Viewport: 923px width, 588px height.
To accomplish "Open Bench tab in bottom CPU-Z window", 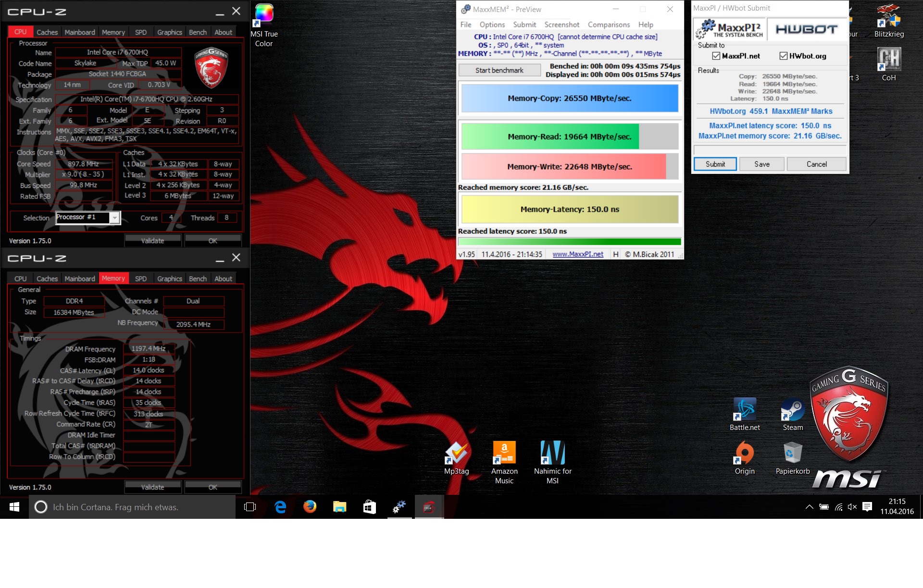I will click(x=198, y=279).
